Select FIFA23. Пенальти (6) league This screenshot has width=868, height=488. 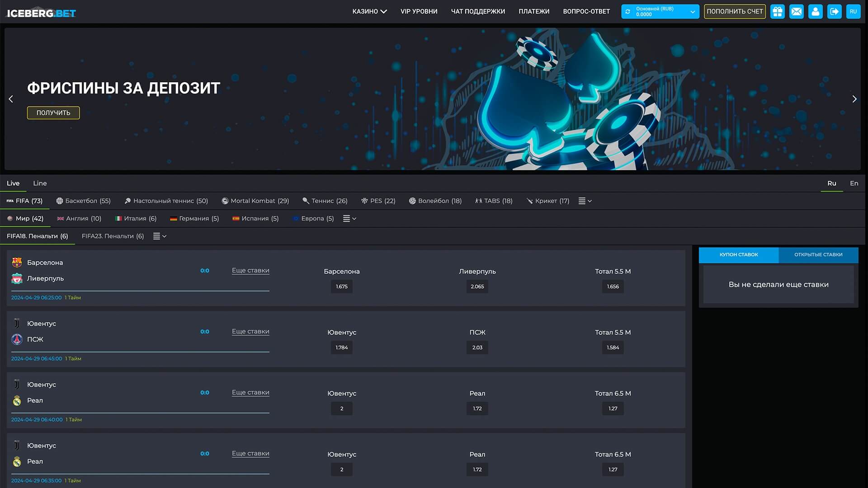click(113, 236)
